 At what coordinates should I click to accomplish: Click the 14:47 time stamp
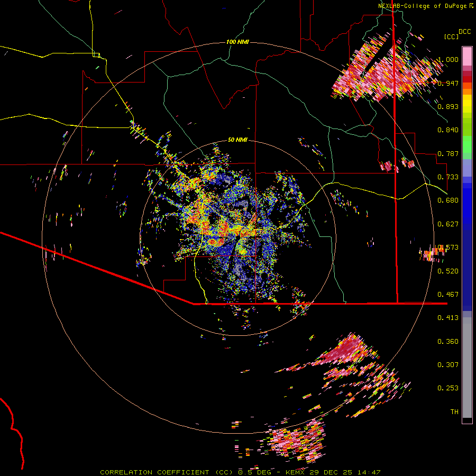[x=369, y=472]
